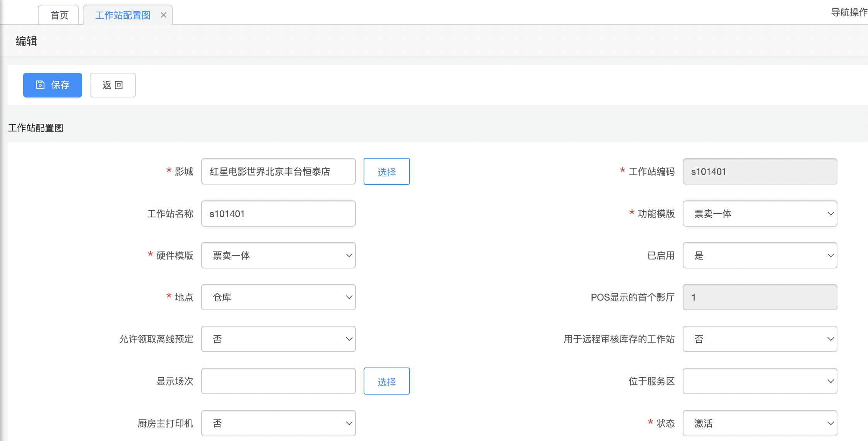The height and width of the screenshot is (441, 868).
Task: Expand 用于远程审核库存的工作站 dropdown
Action: tap(760, 339)
